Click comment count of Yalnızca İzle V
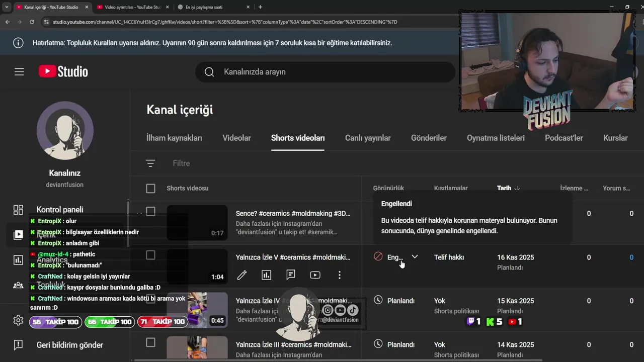644x362 pixels. click(631, 257)
